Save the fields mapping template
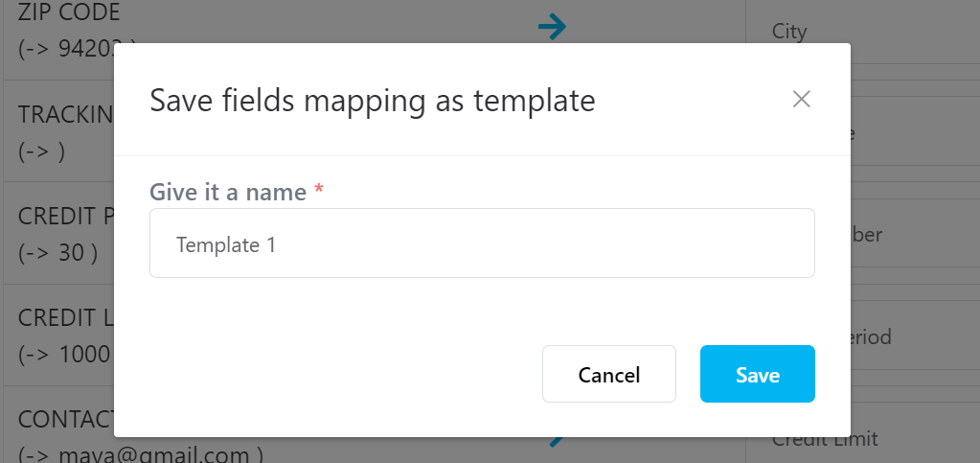The image size is (980, 463). pyautogui.click(x=758, y=374)
